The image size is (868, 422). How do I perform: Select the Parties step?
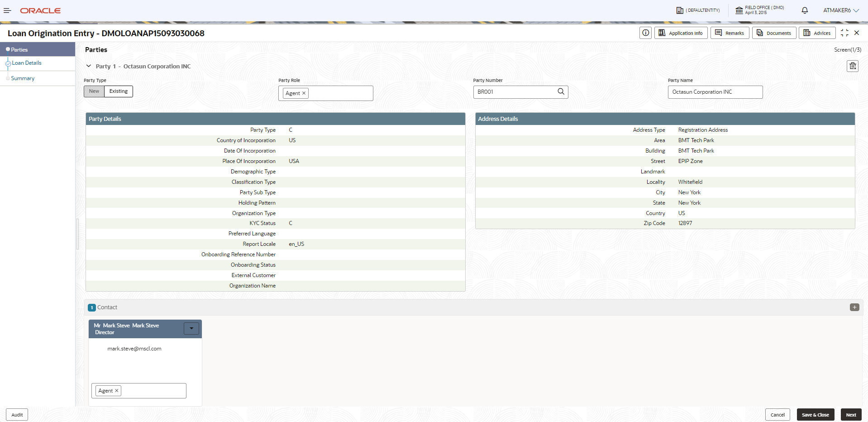[x=38, y=49]
